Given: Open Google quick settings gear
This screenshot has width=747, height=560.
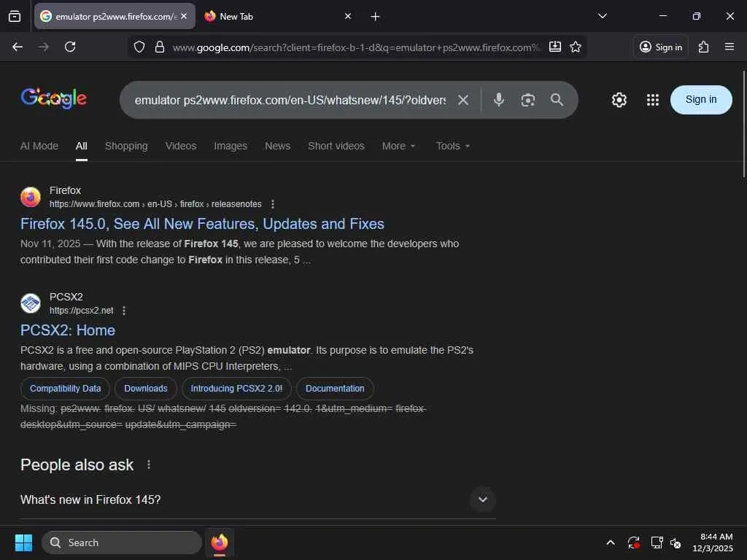Looking at the screenshot, I should (619, 100).
